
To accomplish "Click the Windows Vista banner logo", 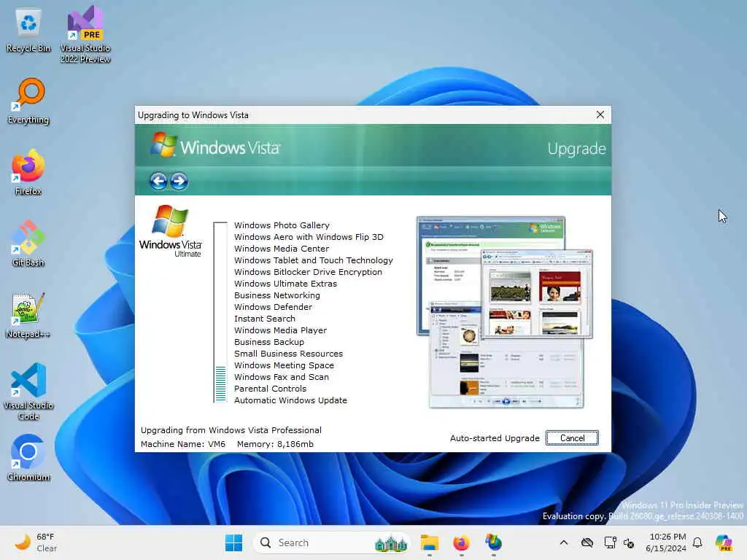I will pos(215,146).
